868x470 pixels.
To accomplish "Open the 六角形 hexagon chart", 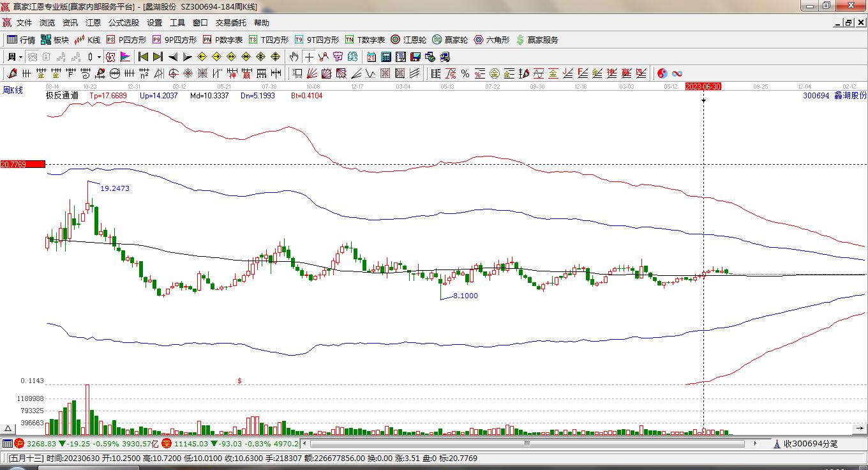I will pos(491,40).
